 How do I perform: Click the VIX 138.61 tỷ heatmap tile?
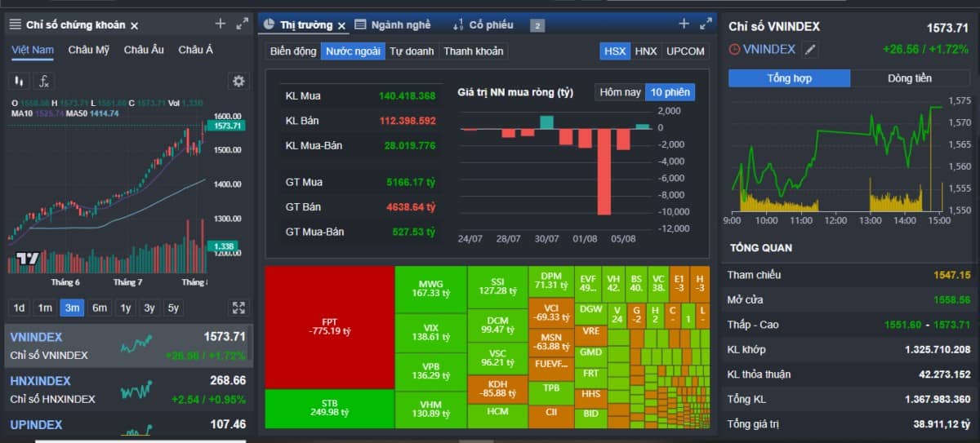(431, 332)
